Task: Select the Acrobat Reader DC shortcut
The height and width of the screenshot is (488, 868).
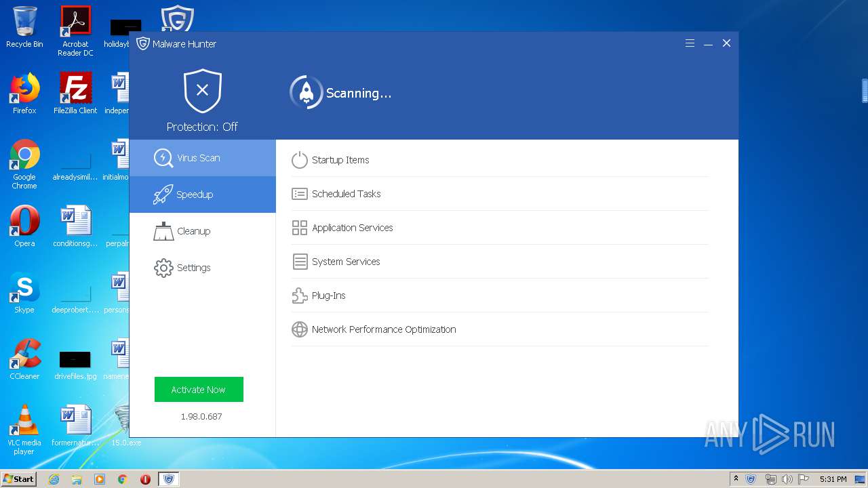Action: [x=75, y=31]
